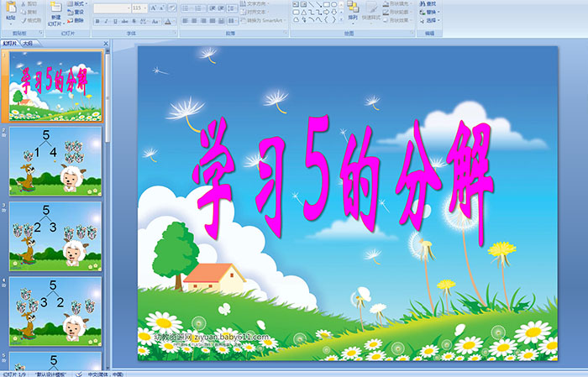This screenshot has height=377, width=588.
Task: Select the straight line shape
Action: tap(311, 4)
